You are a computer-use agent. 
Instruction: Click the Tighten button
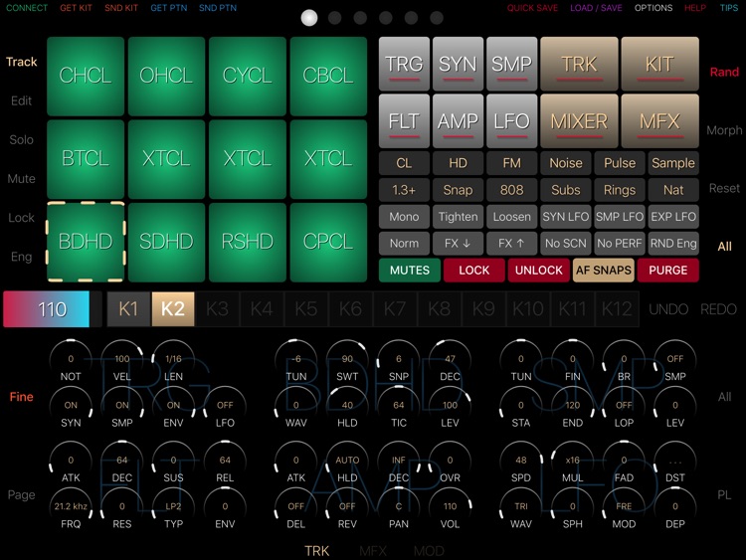458,217
